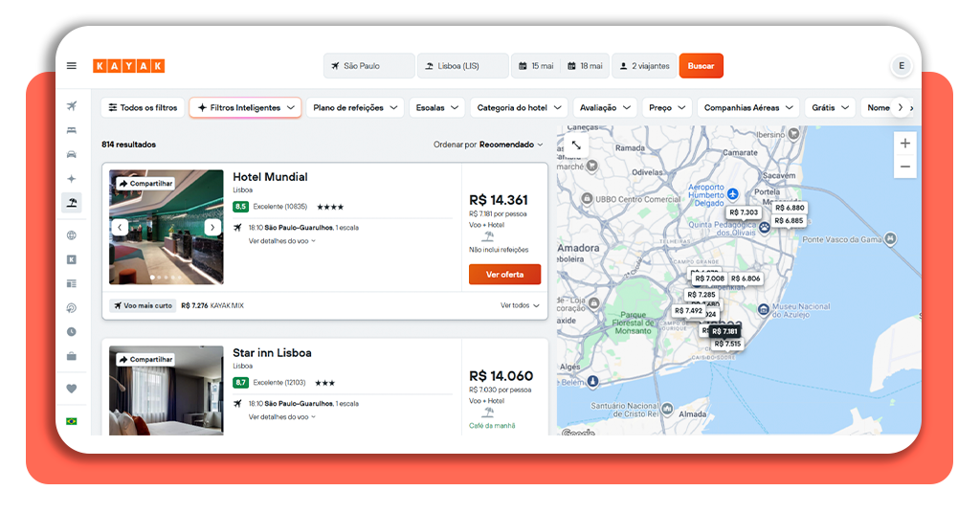
Task: Open the hamburger navigation menu
Action: coord(72,66)
